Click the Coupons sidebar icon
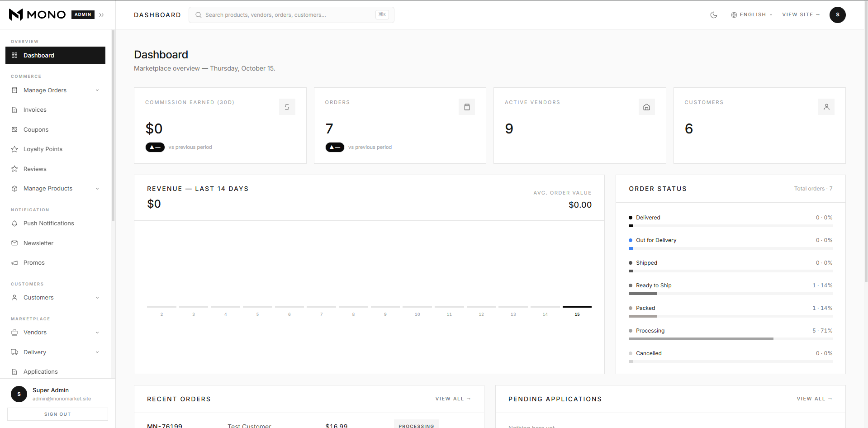The height and width of the screenshot is (428, 868). pos(14,129)
